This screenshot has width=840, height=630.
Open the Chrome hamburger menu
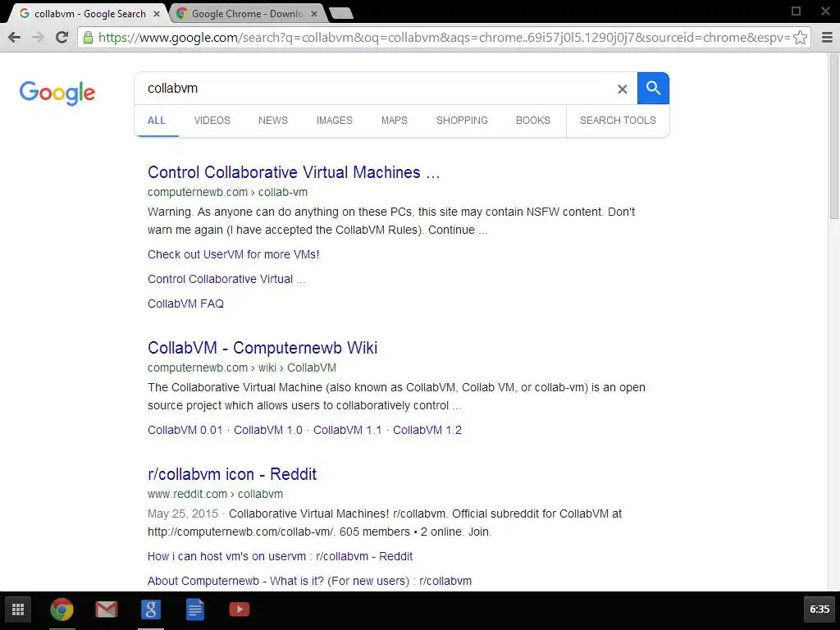tap(827, 37)
